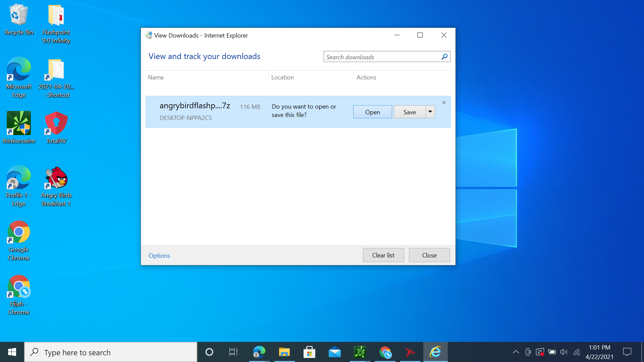Click the search magnifier icon in downloads

tap(444, 57)
